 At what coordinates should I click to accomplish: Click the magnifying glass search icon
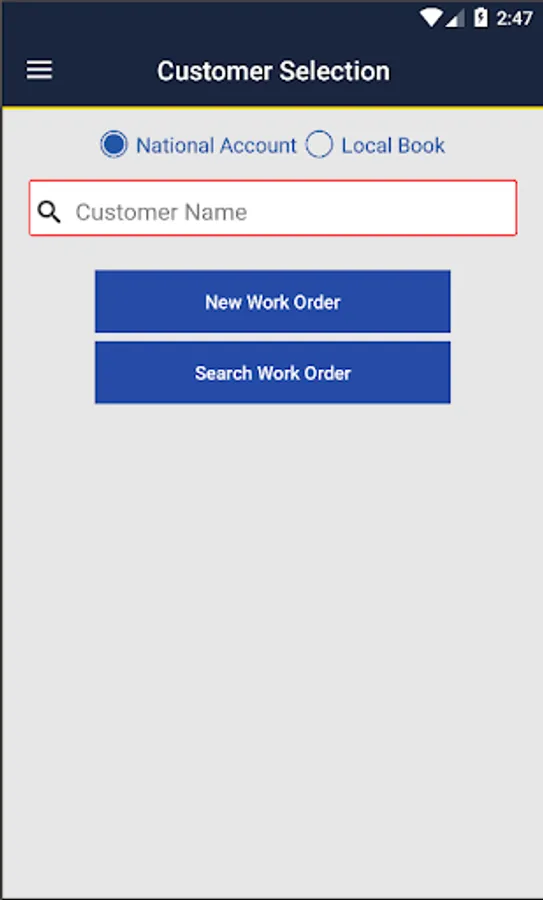point(49,212)
